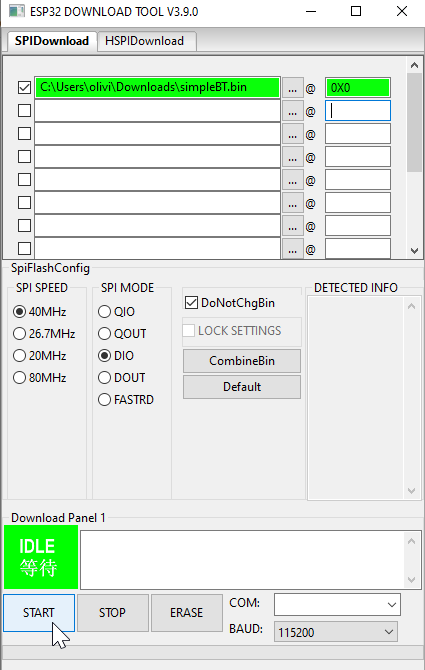Choose QOUT SPI mode

point(122,334)
